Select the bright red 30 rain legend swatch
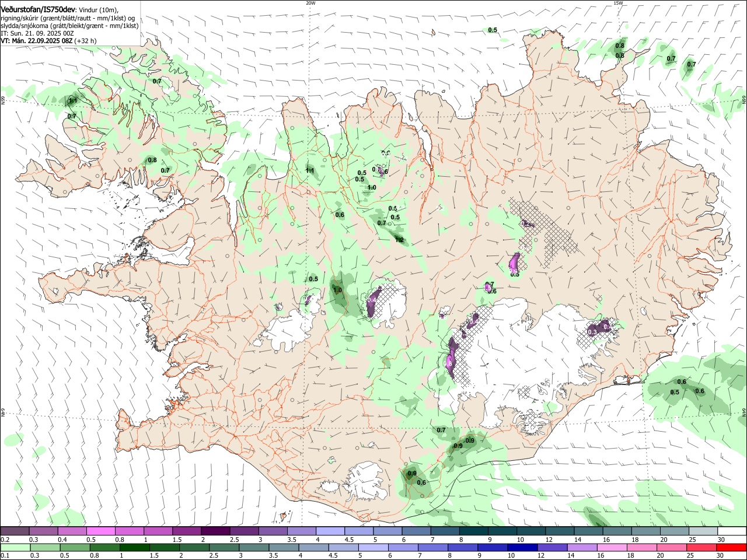 pyautogui.click(x=731, y=547)
